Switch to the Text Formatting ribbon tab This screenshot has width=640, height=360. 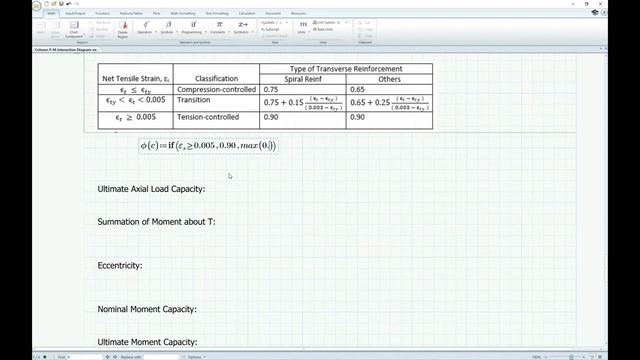coord(217,13)
